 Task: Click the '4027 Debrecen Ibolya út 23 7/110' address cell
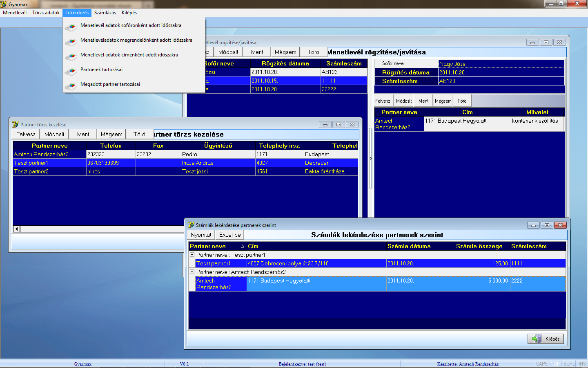[x=316, y=263]
